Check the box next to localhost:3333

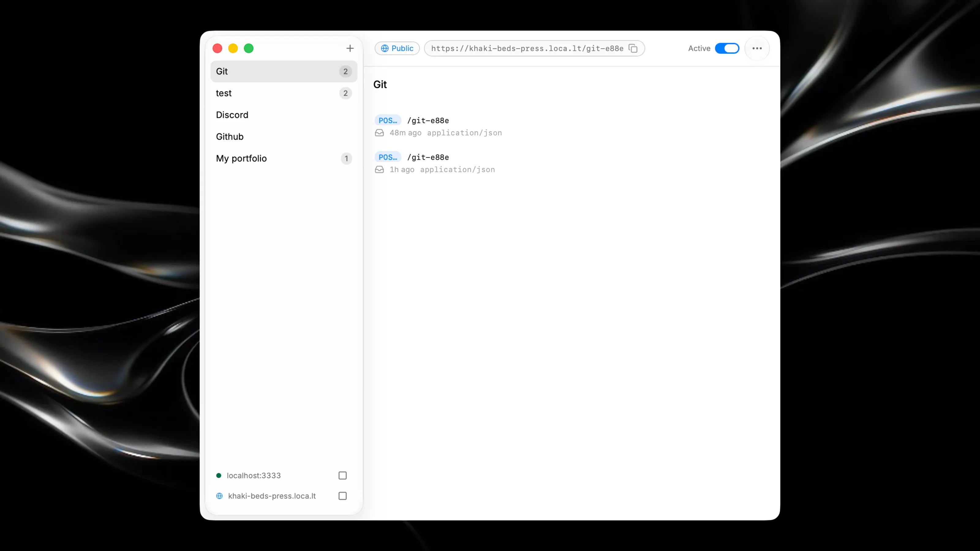342,475
